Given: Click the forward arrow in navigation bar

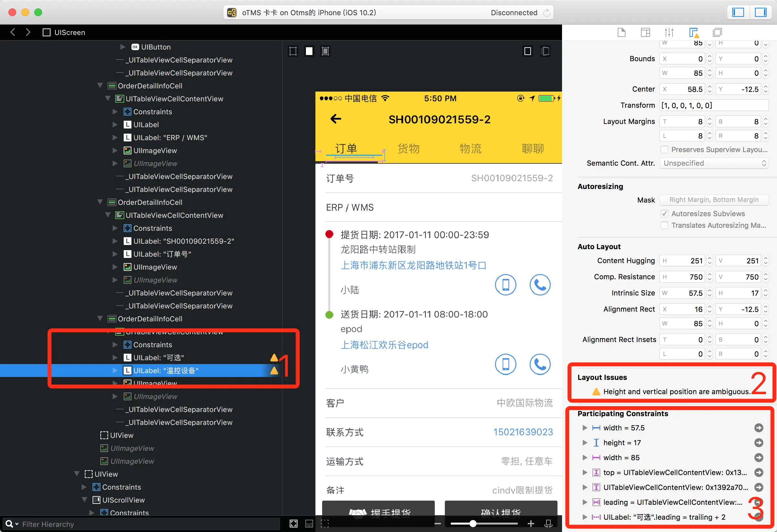Looking at the screenshot, I should point(28,32).
